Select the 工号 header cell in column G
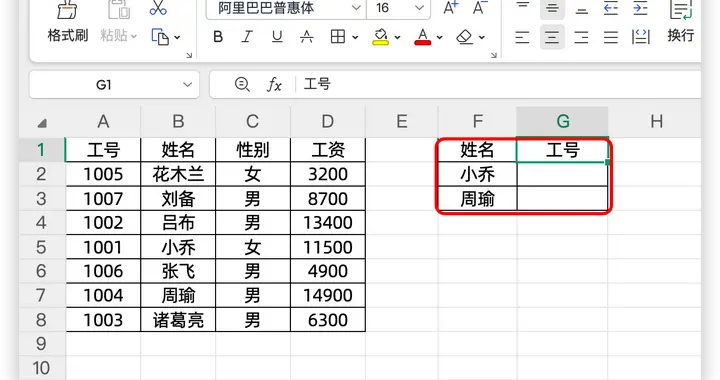The height and width of the screenshot is (380, 720). click(562, 150)
